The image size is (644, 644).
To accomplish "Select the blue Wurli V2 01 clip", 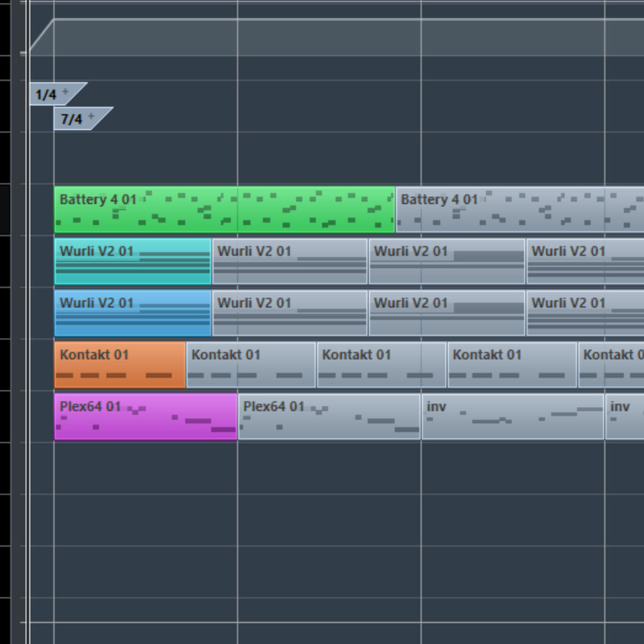I will tap(133, 313).
